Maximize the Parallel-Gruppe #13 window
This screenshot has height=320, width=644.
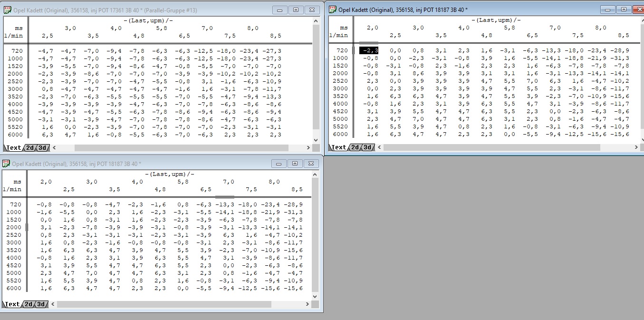[296, 10]
